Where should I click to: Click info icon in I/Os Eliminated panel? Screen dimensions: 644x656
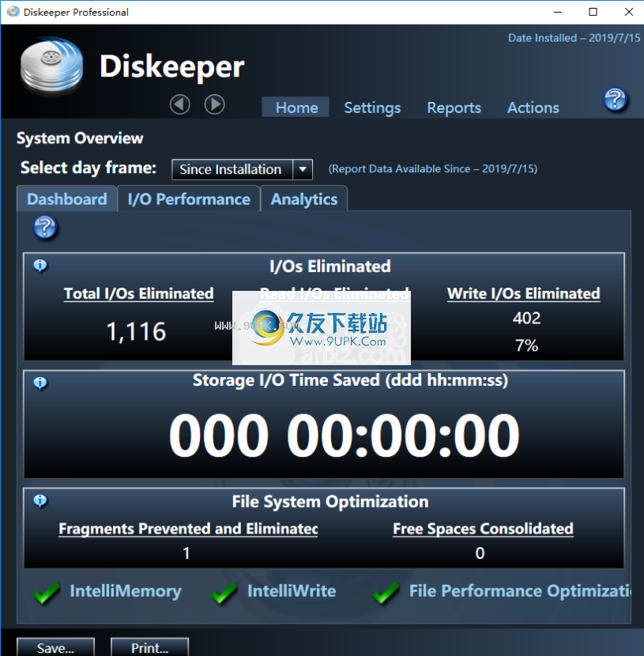click(x=40, y=266)
